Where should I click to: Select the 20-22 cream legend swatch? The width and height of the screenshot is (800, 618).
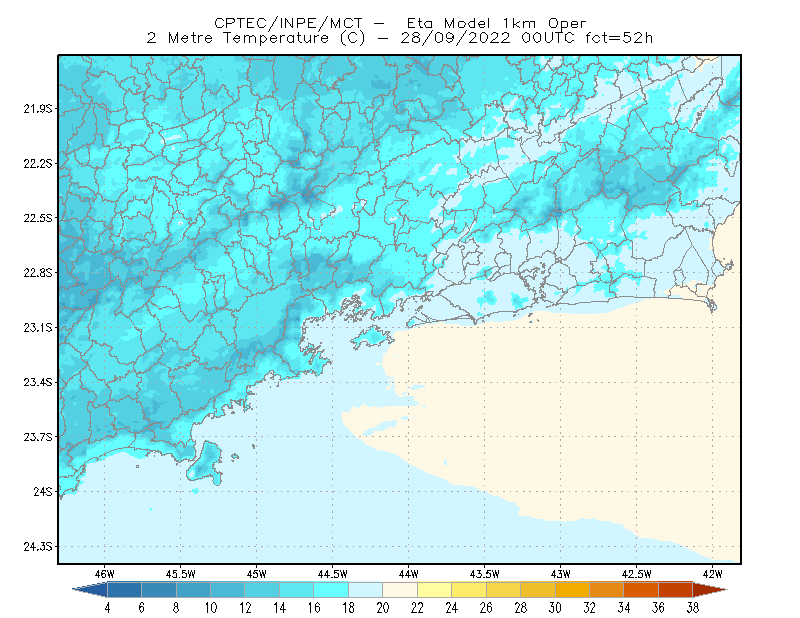tap(400, 590)
